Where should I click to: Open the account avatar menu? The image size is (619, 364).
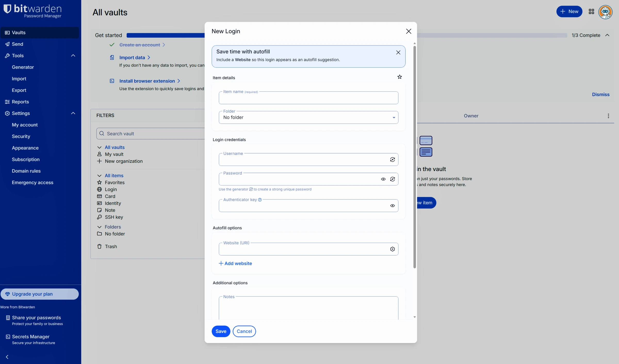(605, 12)
